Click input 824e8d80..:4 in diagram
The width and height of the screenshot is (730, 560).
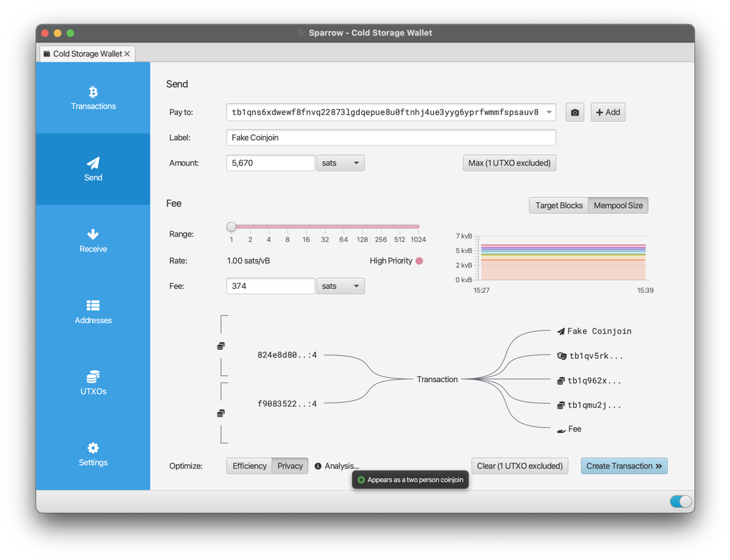tap(288, 355)
